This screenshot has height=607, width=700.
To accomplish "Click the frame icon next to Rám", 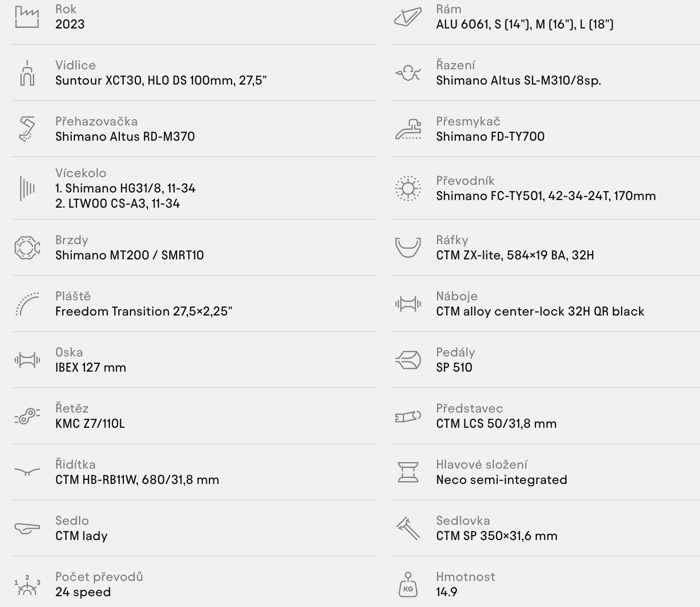I will coord(408,17).
